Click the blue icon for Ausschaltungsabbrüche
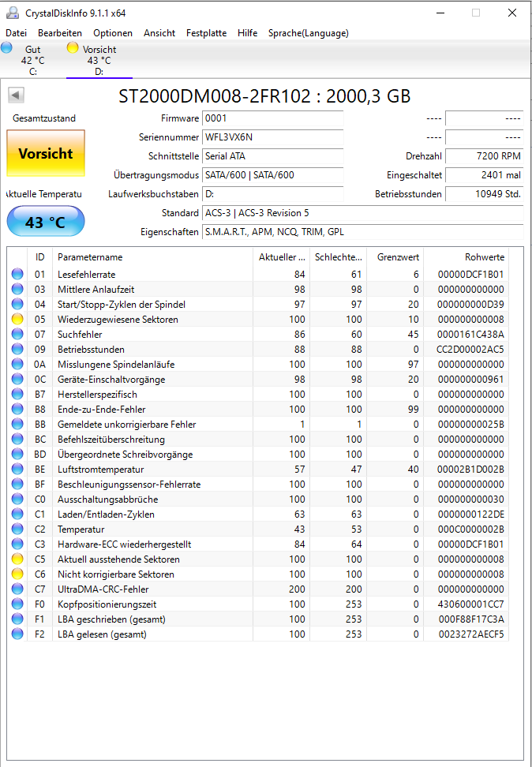Viewport: 532px width, 767px height. [x=17, y=499]
